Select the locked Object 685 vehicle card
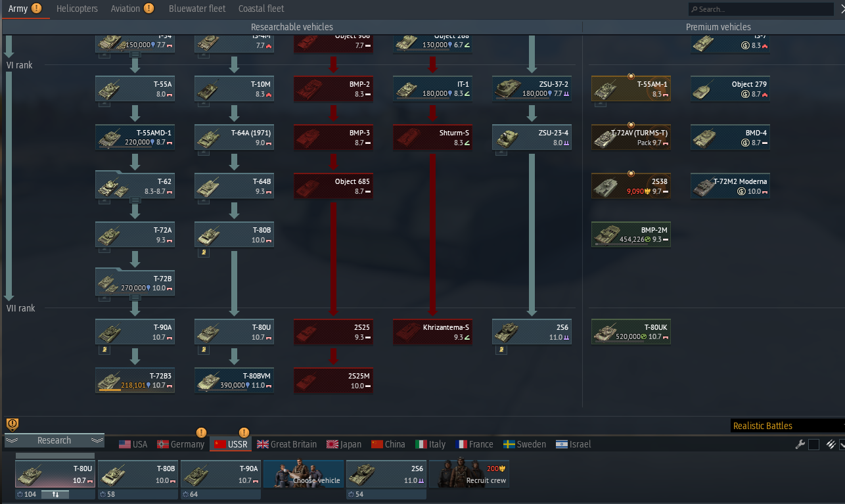Viewport: 845px width, 504px height. [334, 186]
